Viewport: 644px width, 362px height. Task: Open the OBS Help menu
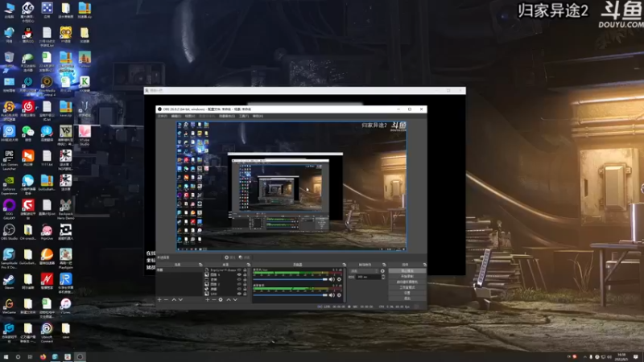[x=258, y=116]
